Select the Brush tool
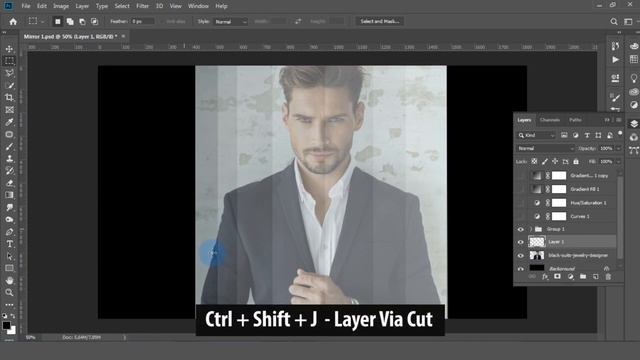 [9, 147]
